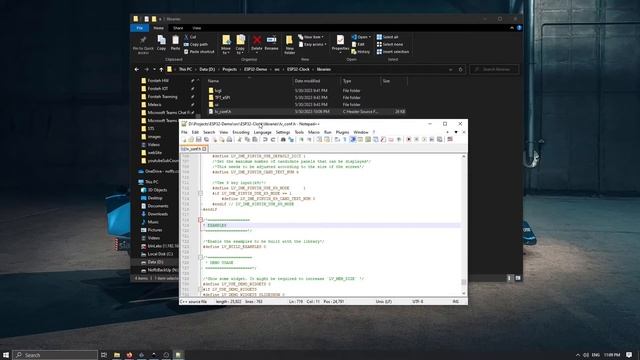Click taskbar Search box
The height and width of the screenshot is (360, 640).
(x=55, y=355)
